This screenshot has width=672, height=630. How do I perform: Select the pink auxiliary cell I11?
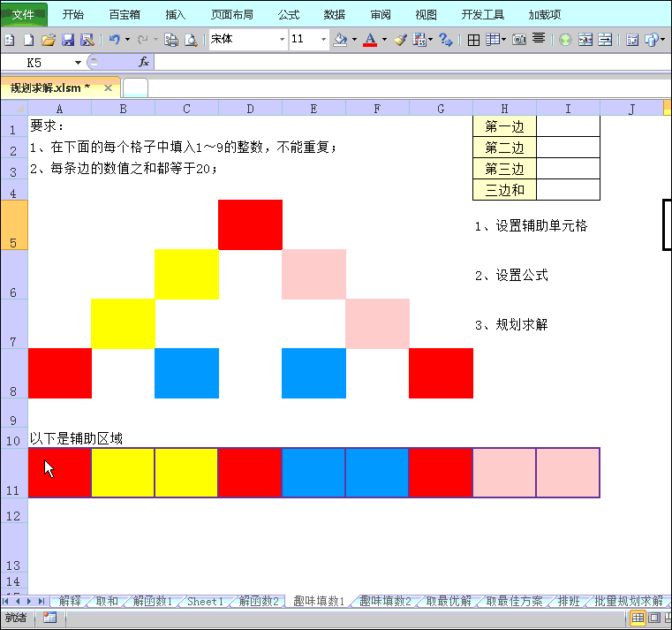pyautogui.click(x=568, y=473)
